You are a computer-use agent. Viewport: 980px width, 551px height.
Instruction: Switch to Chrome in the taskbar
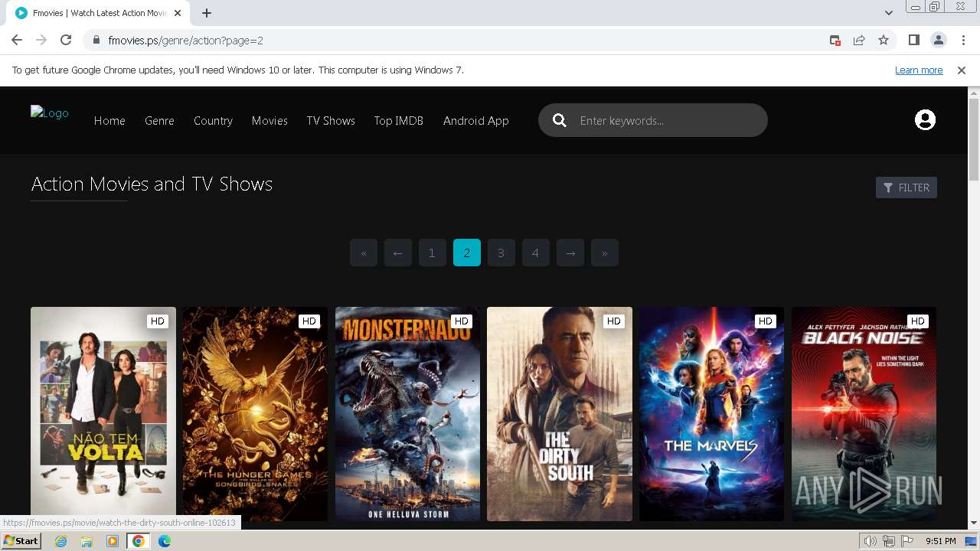(x=139, y=541)
